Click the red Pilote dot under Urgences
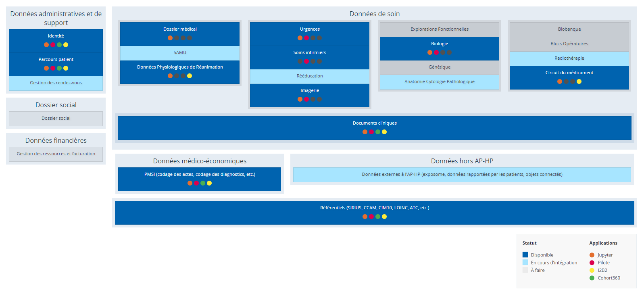Viewport: 644px width, 294px height. coord(306,38)
